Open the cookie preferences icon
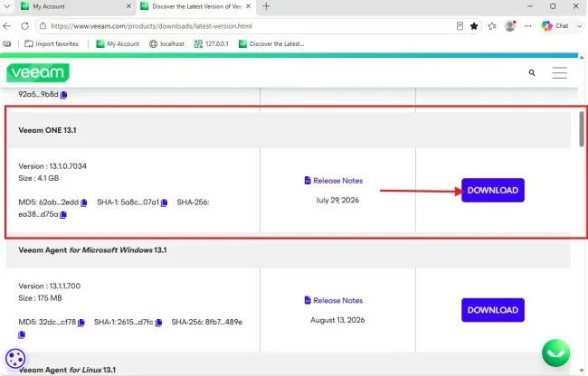The image size is (588, 376). pyautogui.click(x=15, y=359)
